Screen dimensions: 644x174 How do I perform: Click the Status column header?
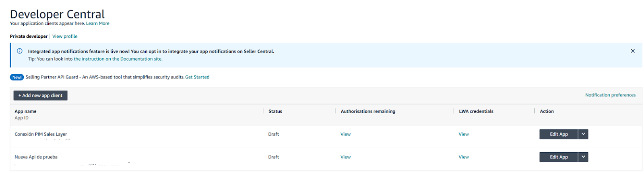point(275,111)
